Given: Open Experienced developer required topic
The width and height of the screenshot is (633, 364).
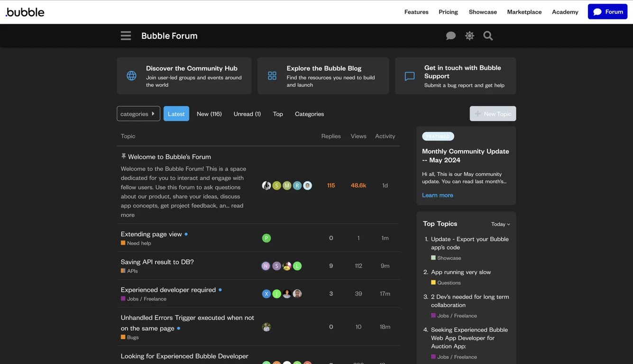Looking at the screenshot, I should [x=168, y=290].
